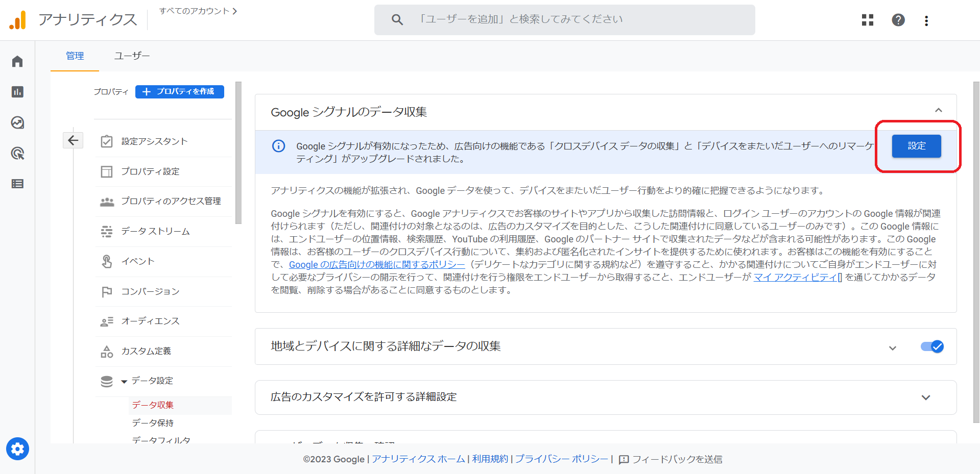Click the データ設定 database icon
This screenshot has width=980, height=474.
pyautogui.click(x=107, y=381)
